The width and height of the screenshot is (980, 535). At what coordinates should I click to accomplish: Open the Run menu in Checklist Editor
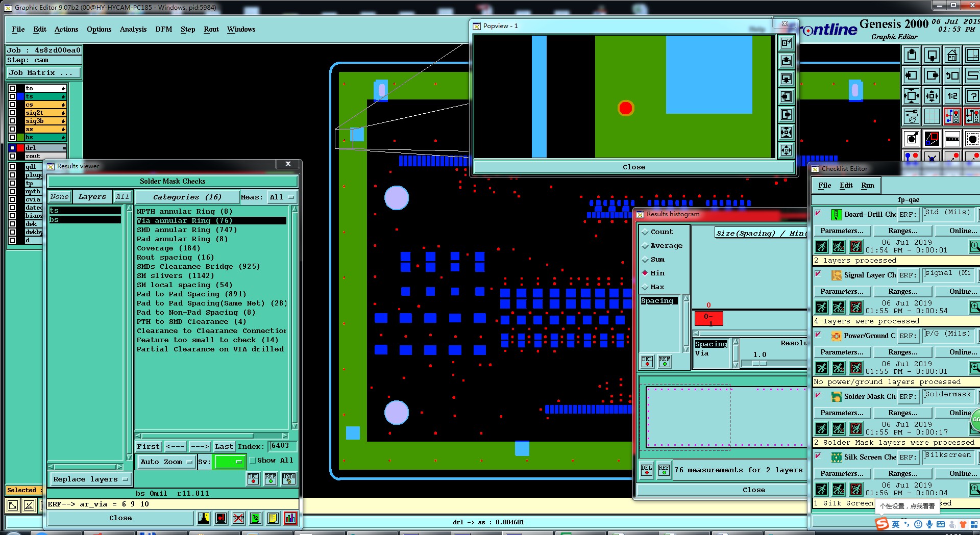[868, 185]
